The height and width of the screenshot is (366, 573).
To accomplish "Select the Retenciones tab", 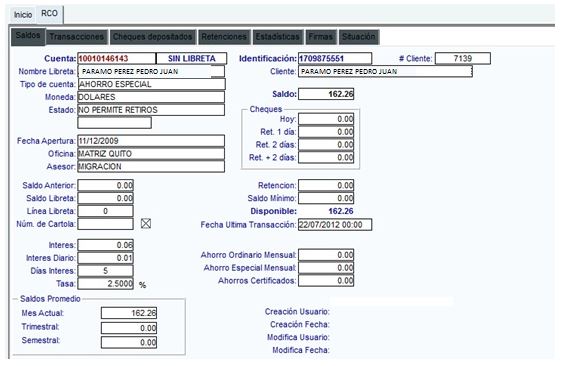I will (x=224, y=37).
